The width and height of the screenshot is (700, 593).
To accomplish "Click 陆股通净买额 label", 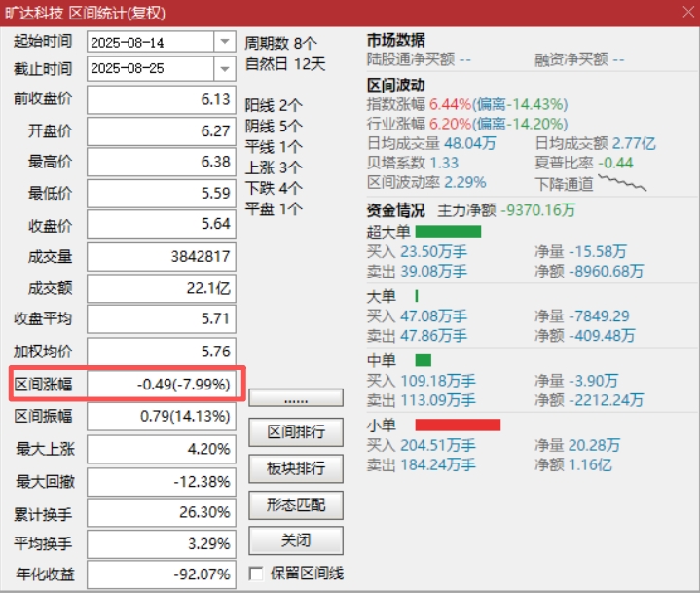I will 411,59.
